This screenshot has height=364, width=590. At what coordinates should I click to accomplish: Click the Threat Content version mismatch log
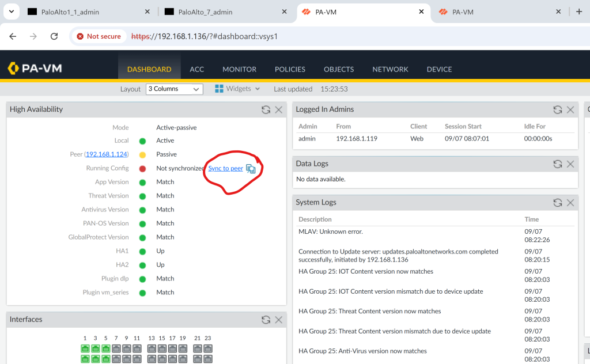coord(395,331)
